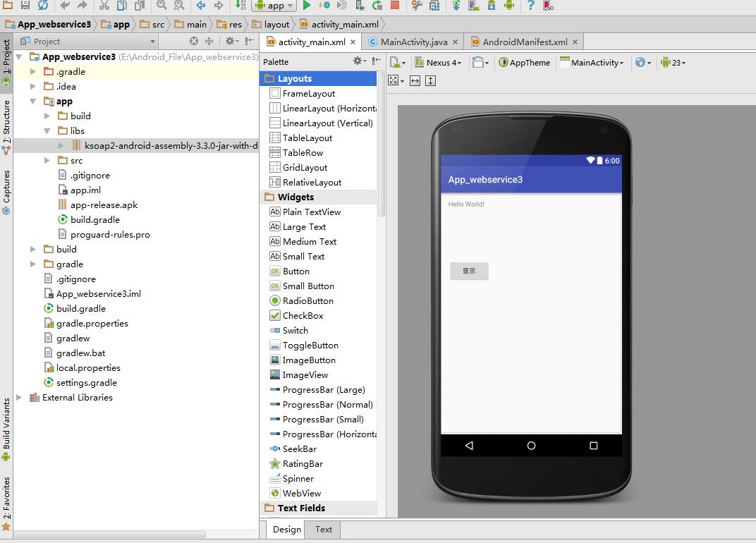The image size is (756, 543).
Task: Expand the src folder tree node
Action: pos(47,161)
